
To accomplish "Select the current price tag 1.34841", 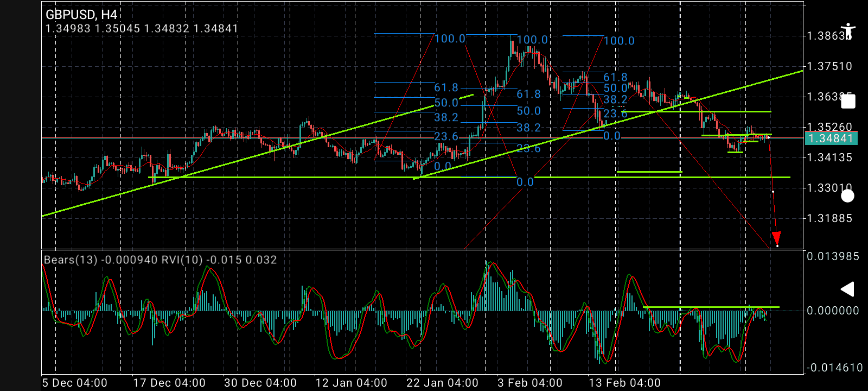I will coord(831,138).
